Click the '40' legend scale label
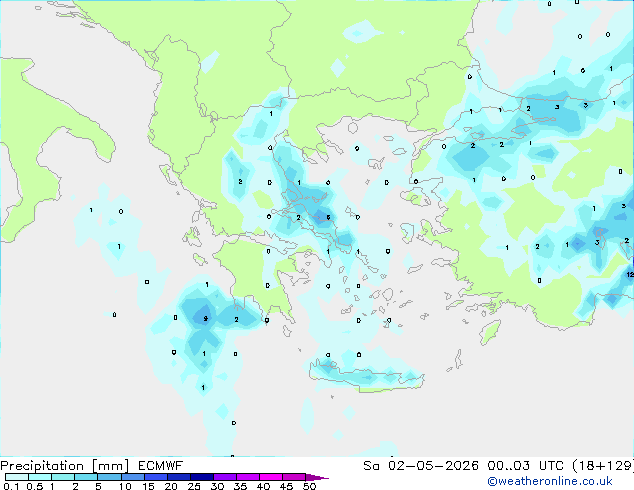 [264, 486]
